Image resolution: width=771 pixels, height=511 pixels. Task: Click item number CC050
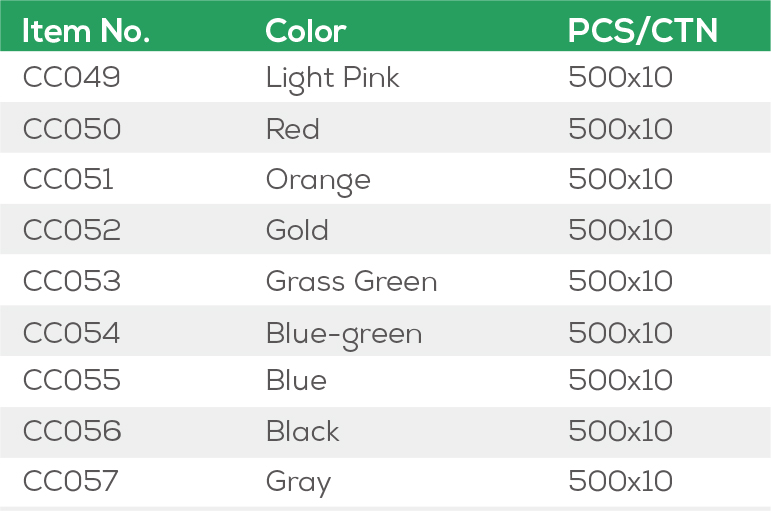point(72,129)
